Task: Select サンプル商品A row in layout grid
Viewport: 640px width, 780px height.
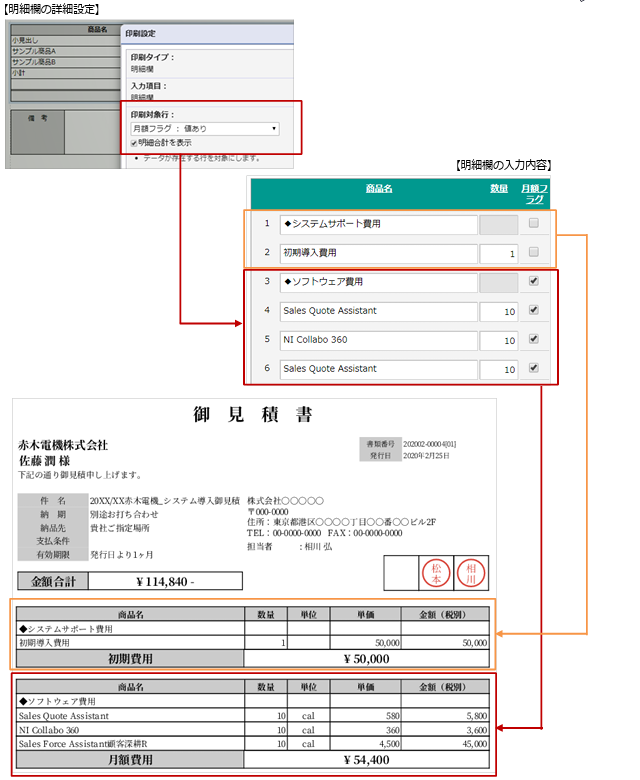Action: tap(66, 51)
